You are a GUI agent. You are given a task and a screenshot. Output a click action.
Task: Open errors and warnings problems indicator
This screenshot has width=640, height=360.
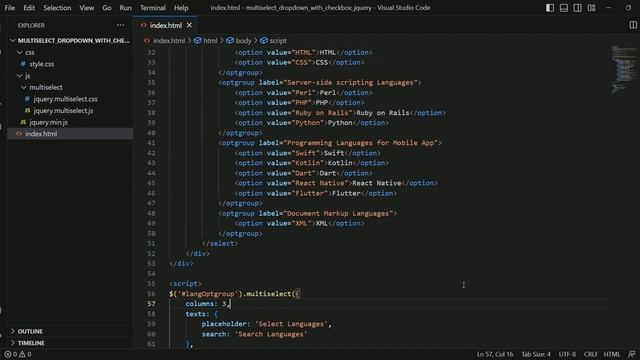pos(18,354)
